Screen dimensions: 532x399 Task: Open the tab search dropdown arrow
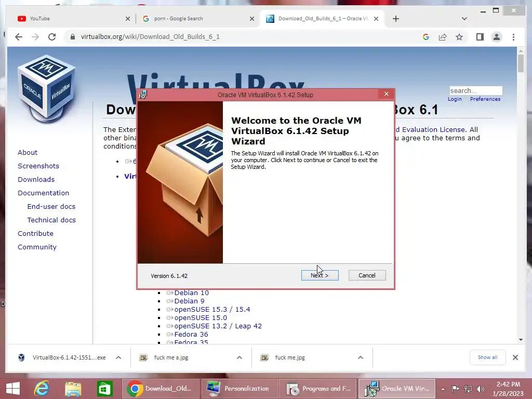pos(464,19)
